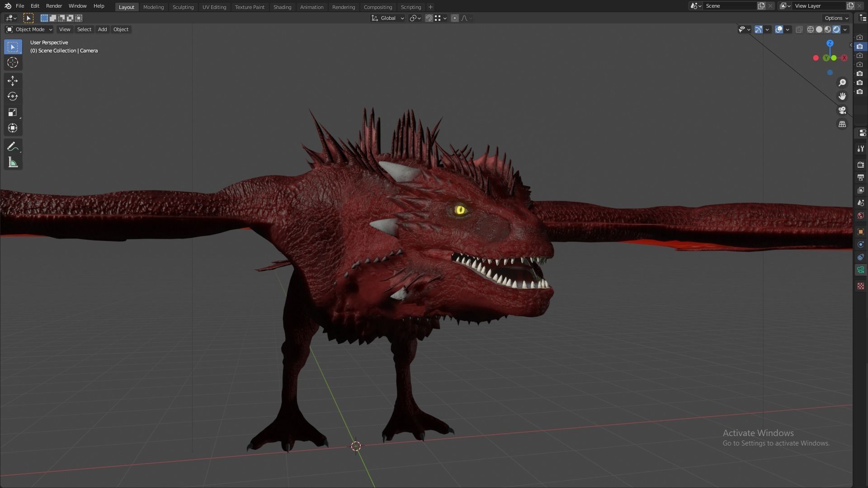Viewport: 868px width, 488px height.
Task: Toggle the camera view icon
Action: pyautogui.click(x=842, y=110)
